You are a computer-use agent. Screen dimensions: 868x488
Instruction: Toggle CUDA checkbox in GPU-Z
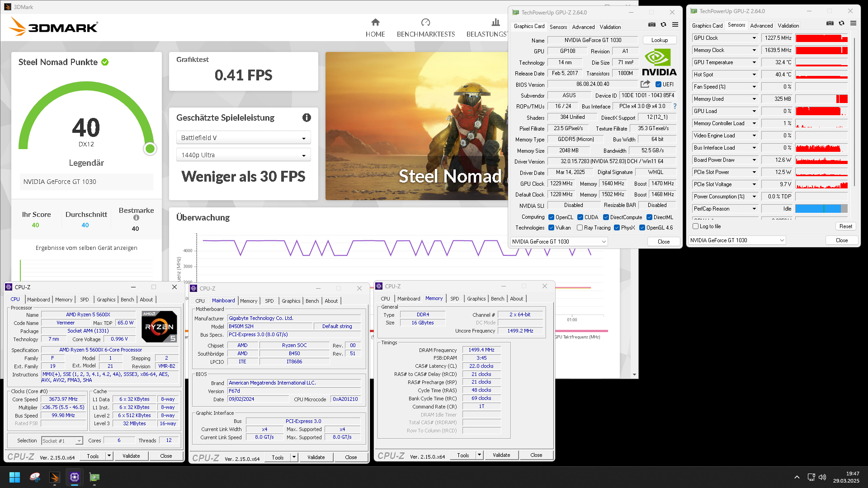coord(580,217)
